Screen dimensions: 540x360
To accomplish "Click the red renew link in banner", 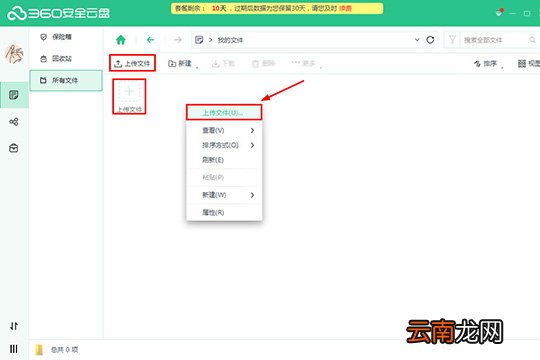I will [x=345, y=8].
